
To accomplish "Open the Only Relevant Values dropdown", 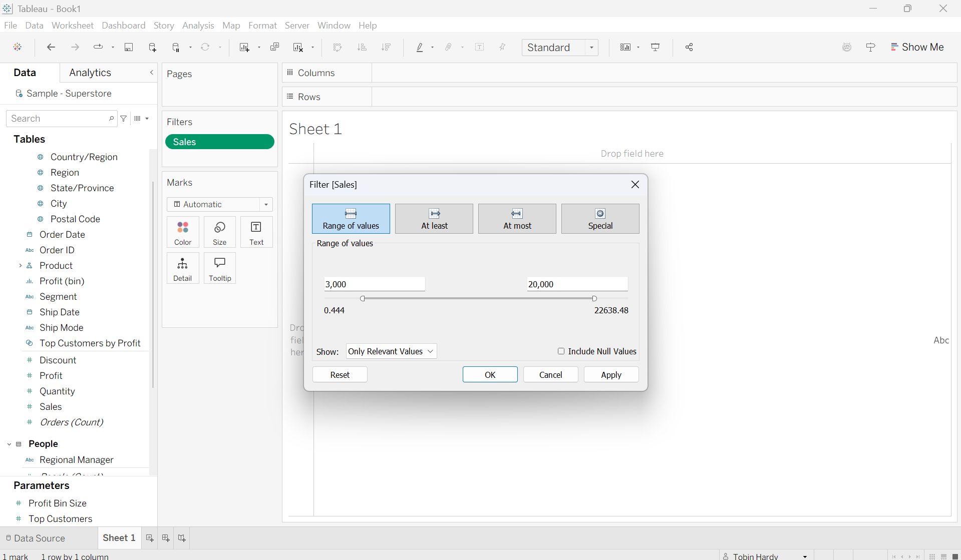I will point(391,351).
